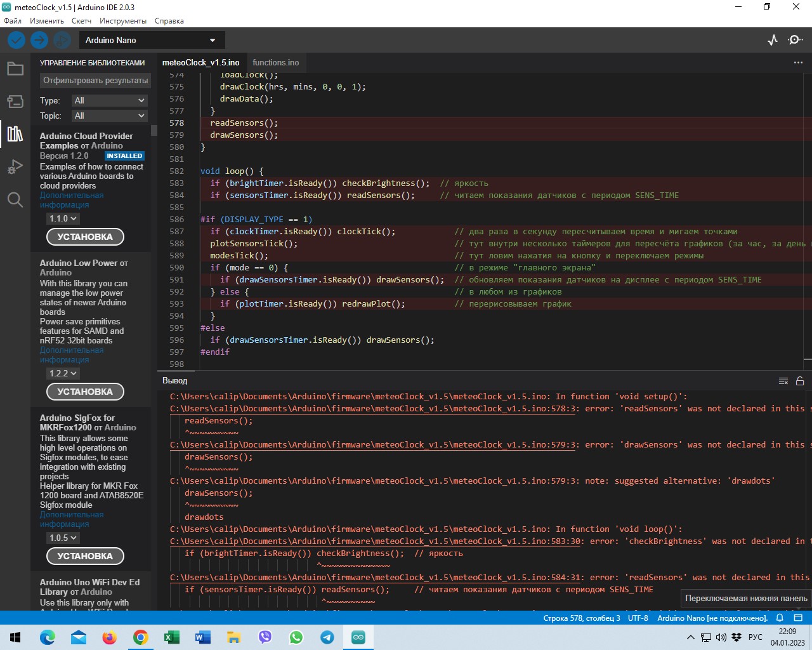812x650 pixels.
Task: Open the Serial Plotter
Action: (772, 40)
